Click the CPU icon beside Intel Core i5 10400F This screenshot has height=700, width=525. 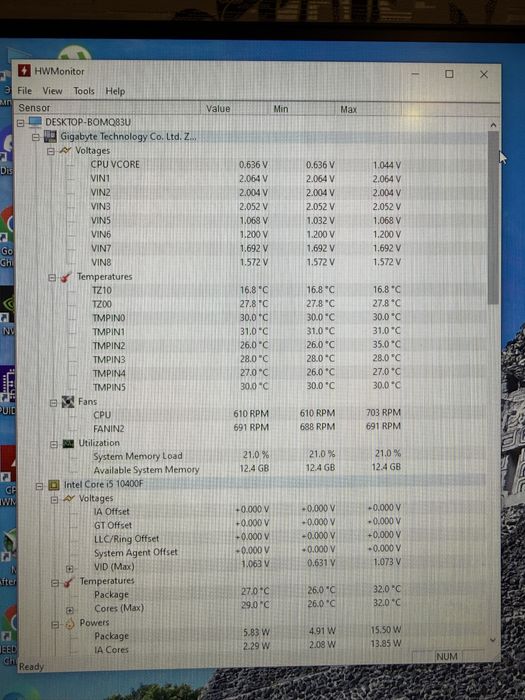(54, 485)
